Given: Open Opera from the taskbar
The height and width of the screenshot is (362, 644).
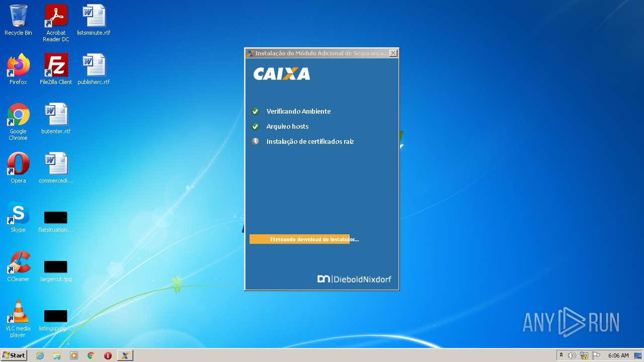Looking at the screenshot, I should coord(108,355).
